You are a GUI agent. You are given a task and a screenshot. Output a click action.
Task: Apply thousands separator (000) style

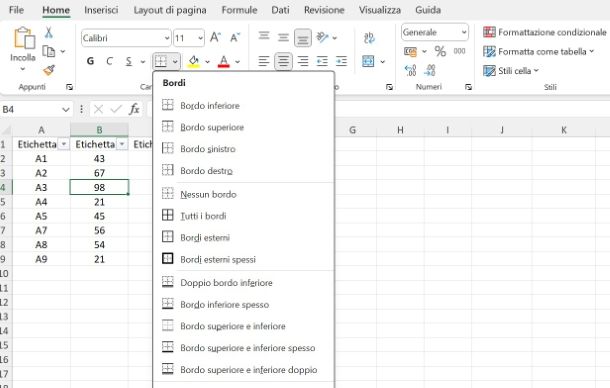coord(459,51)
